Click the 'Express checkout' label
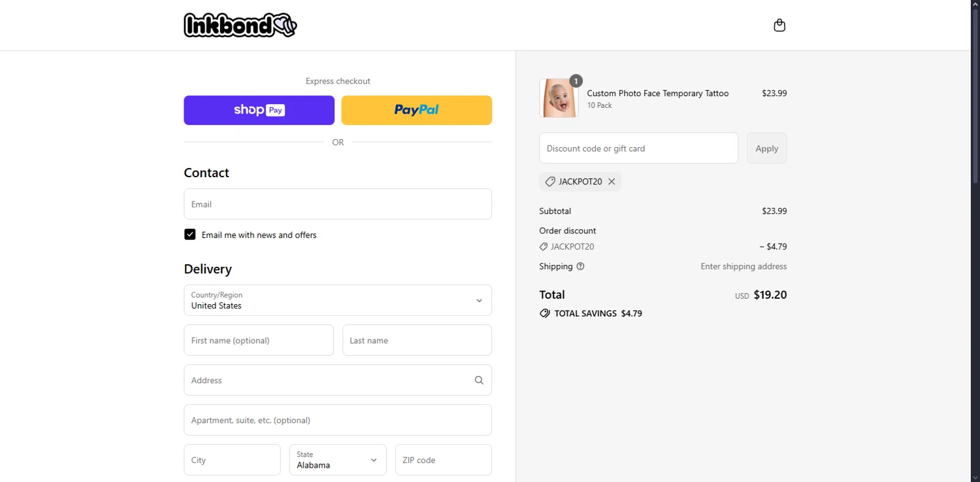 click(338, 81)
